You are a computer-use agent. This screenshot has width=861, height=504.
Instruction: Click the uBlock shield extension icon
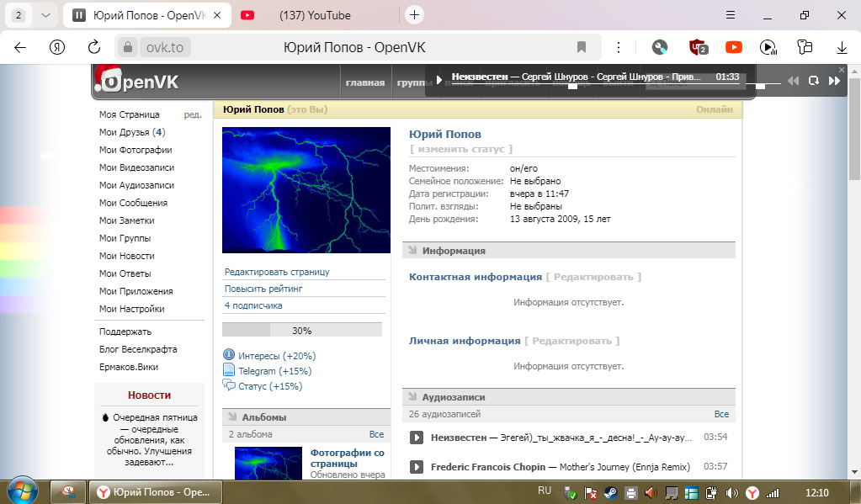click(x=697, y=47)
